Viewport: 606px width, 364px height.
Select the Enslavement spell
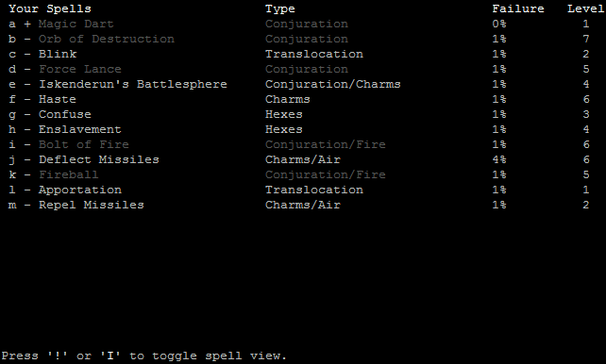click(x=80, y=129)
